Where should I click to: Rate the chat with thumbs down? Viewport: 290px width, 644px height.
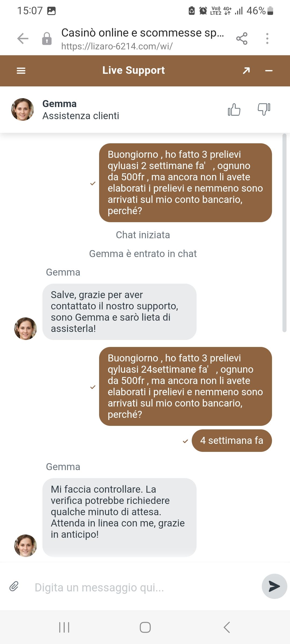[x=264, y=109]
